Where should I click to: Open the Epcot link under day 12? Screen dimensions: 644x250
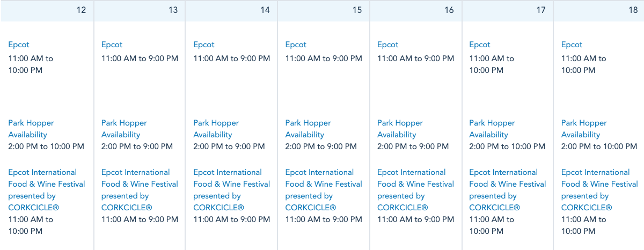[x=19, y=45]
